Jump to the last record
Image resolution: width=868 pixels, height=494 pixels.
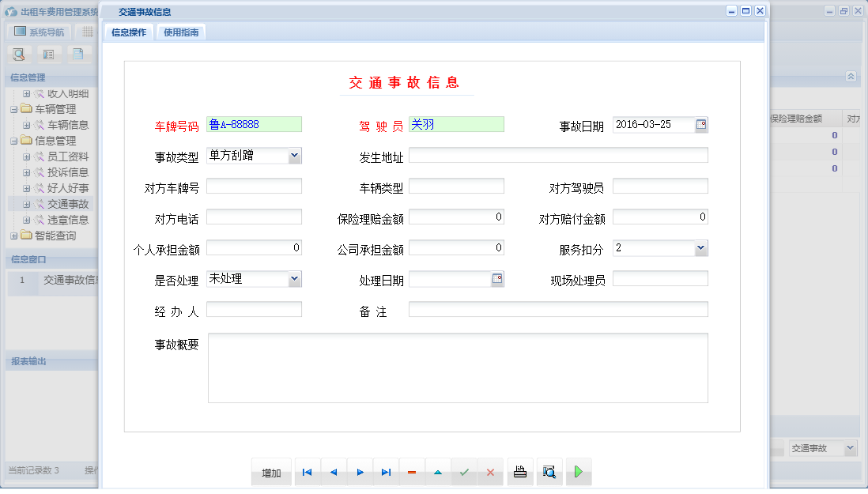[386, 473]
